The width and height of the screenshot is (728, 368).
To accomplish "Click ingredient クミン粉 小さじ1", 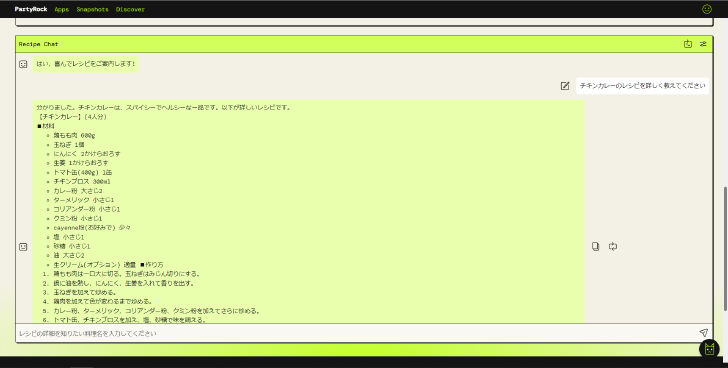I will pos(78,219).
